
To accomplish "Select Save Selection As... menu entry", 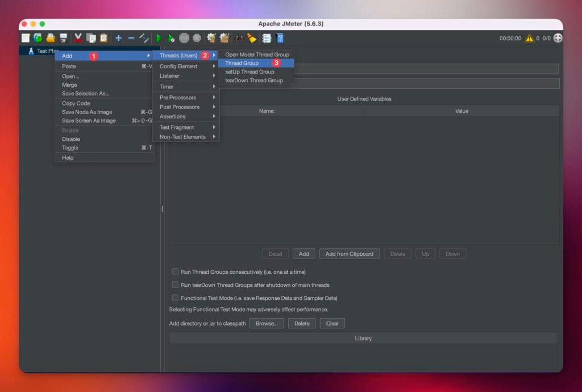I will 105,94.
